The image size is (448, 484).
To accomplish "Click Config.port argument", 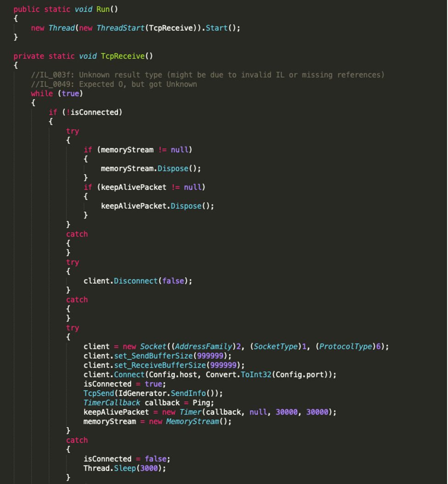I will pyautogui.click(x=299, y=374).
